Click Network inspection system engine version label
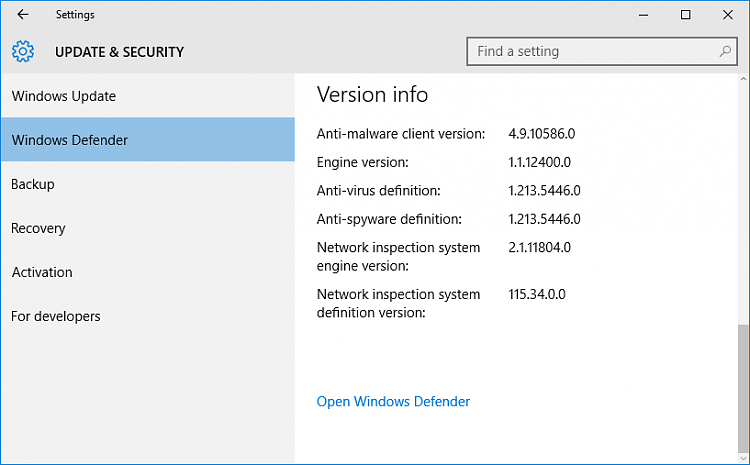This screenshot has height=465, width=750. (x=398, y=256)
